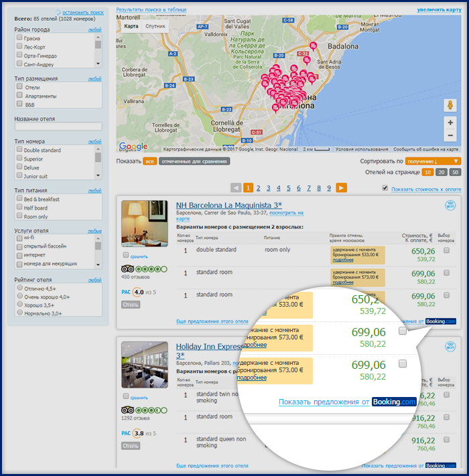
Task: Open Holiday Inn Express photo thumbnail
Action: pyautogui.click(x=145, y=365)
